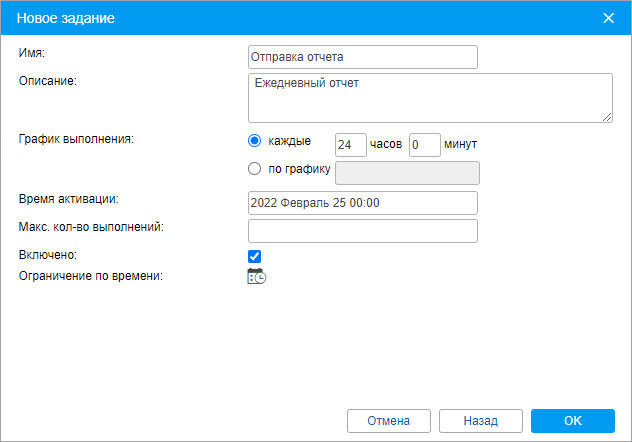
Task: Open the Время активации date field
Action: 362,203
